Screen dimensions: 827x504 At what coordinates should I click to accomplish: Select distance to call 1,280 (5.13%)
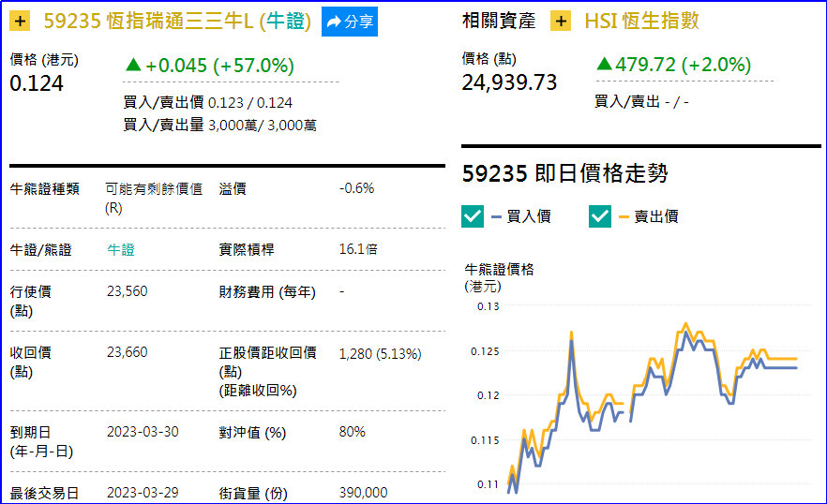381,353
